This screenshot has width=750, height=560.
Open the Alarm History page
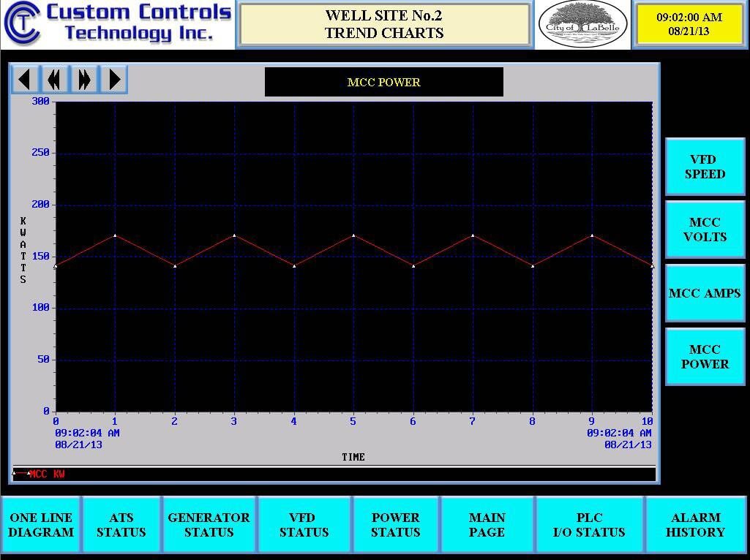click(x=695, y=525)
